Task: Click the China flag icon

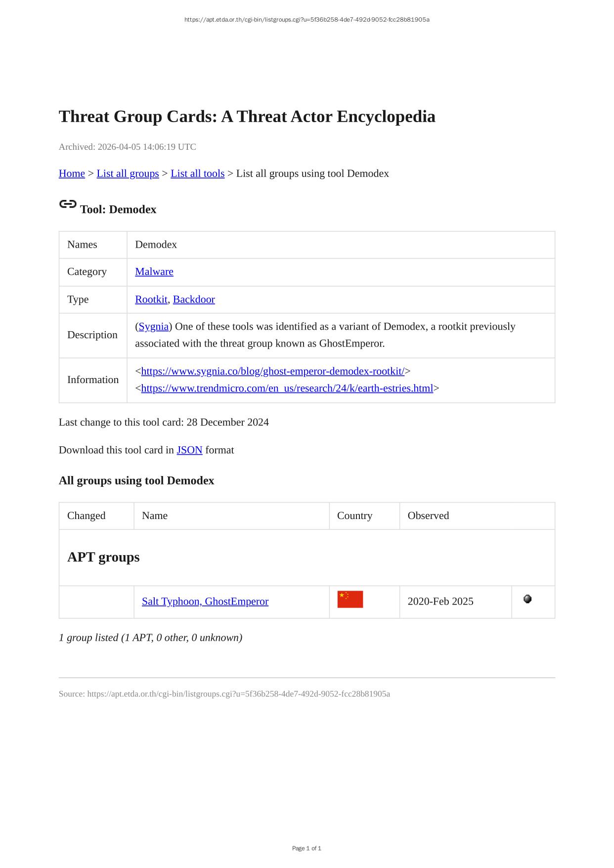Action: (350, 599)
